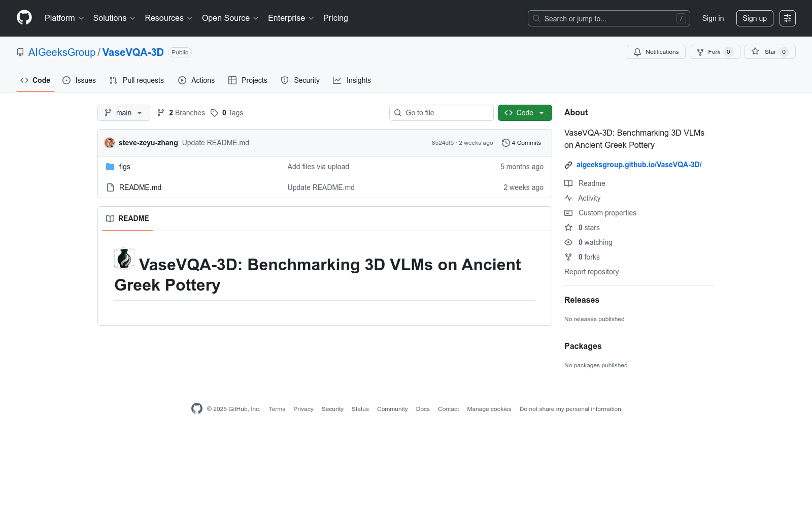812x508 pixels.
Task: Fork the repository
Action: coord(715,52)
